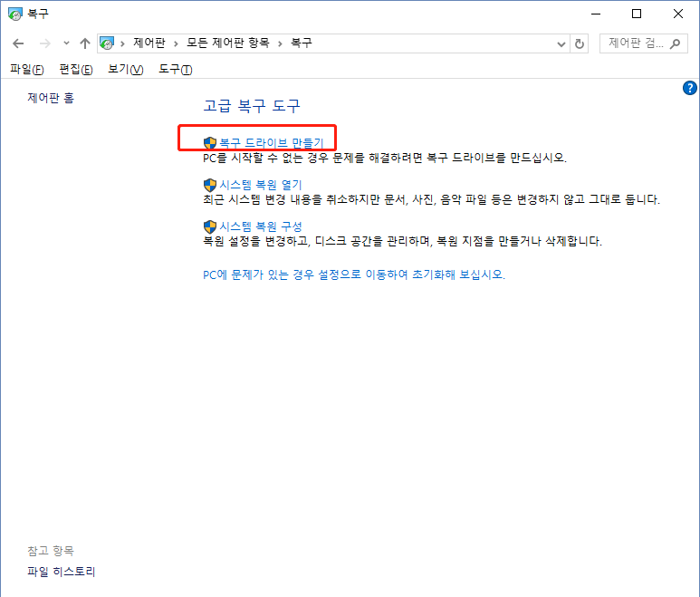
Task: Open 파일 히스토리 under 참고 항목
Action: pyautogui.click(x=62, y=572)
